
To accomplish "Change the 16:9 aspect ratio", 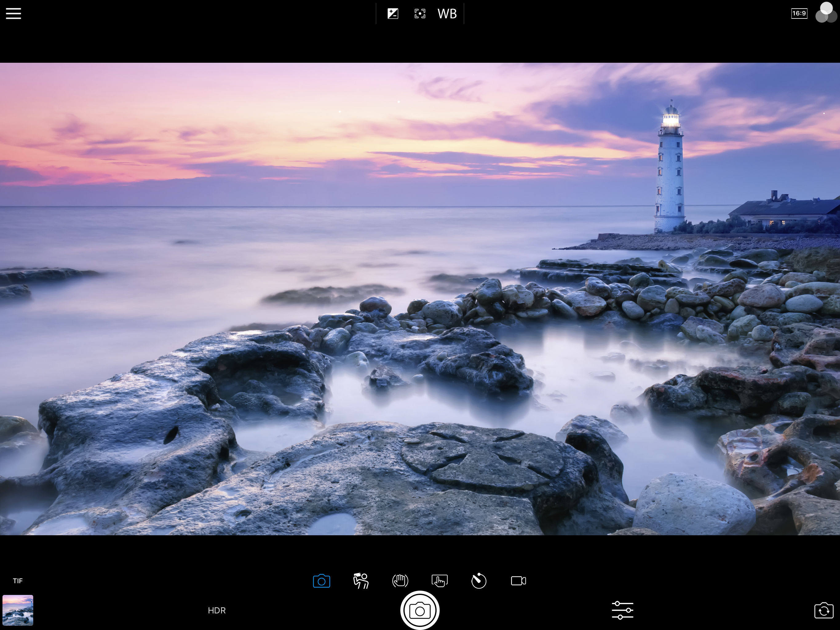I will tap(799, 13).
